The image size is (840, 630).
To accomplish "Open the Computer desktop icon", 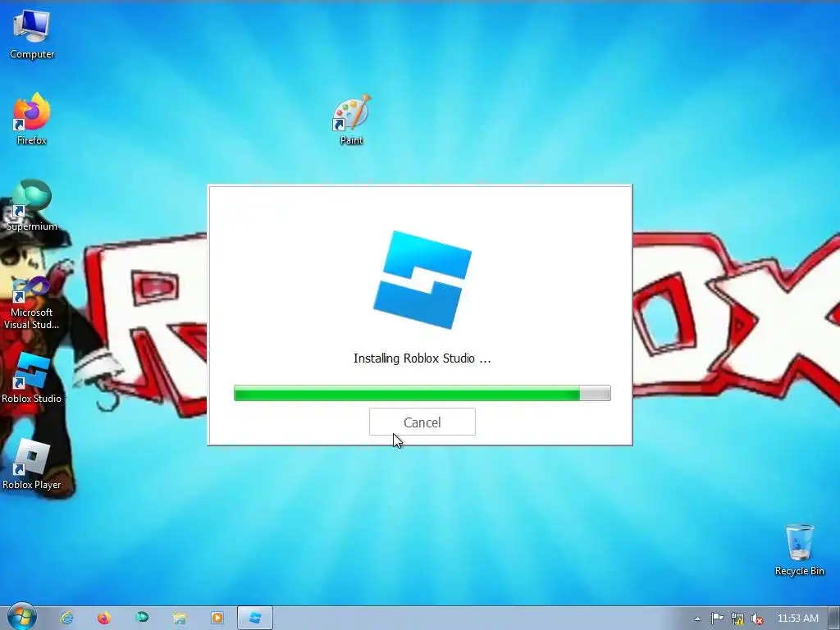I will tap(32, 34).
